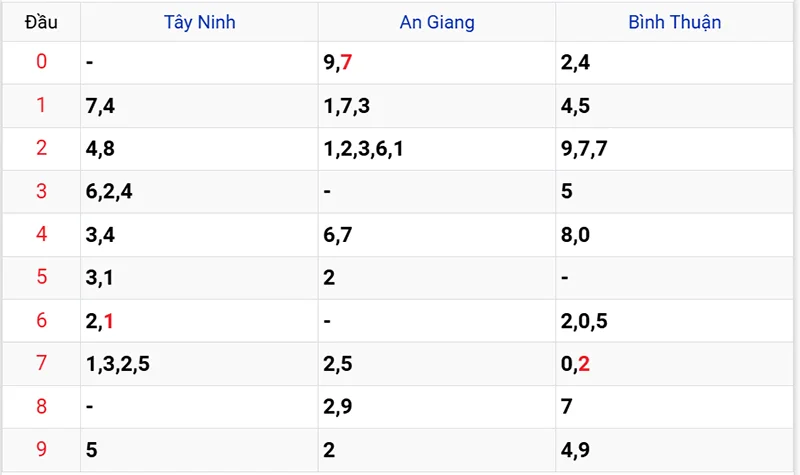Click the Tây Ninh cell showing 6,2,4
Viewport: 800px width, 475px height.
[110, 192]
